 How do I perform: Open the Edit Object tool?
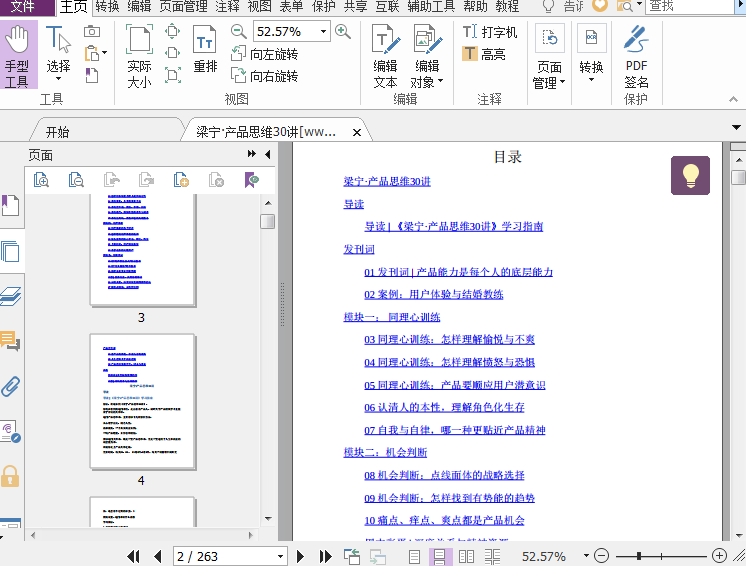pyautogui.click(x=427, y=56)
